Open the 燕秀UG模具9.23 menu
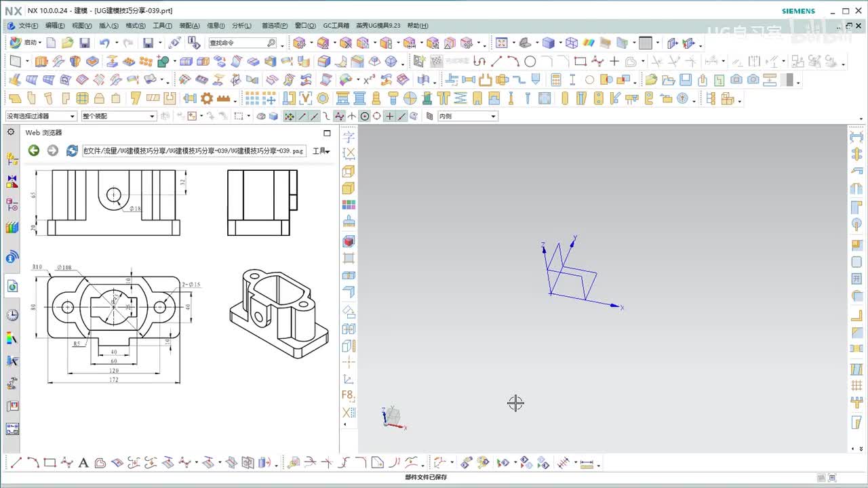The height and width of the screenshot is (488, 868). pyautogui.click(x=378, y=26)
